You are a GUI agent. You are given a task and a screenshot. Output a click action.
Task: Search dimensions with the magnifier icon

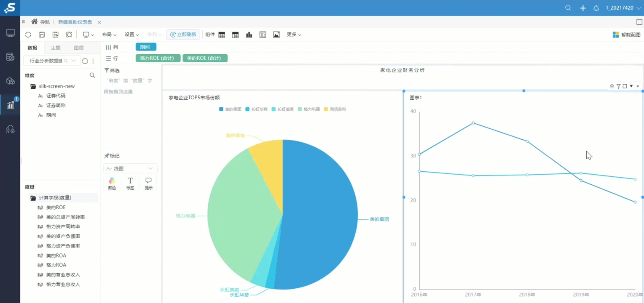pyautogui.click(x=92, y=75)
